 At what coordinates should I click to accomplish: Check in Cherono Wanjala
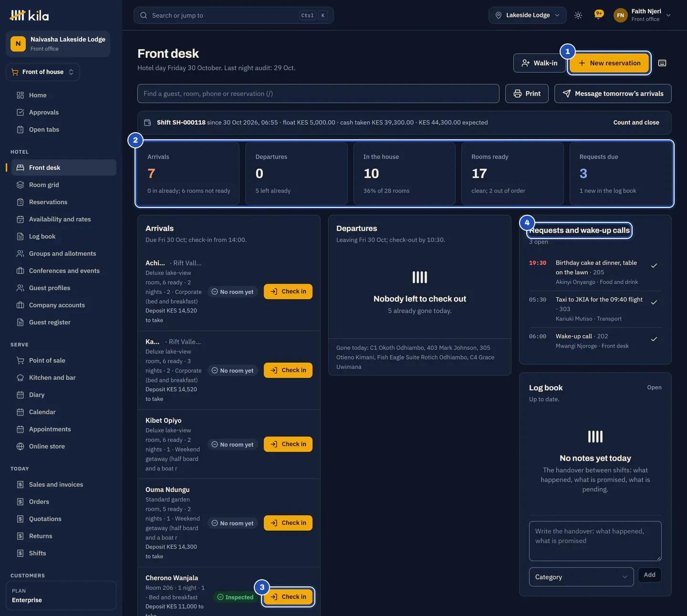(x=288, y=597)
